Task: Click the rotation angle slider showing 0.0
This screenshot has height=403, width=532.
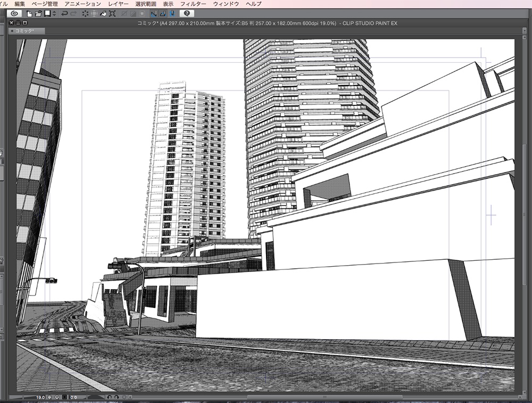Action: [x=87, y=397]
